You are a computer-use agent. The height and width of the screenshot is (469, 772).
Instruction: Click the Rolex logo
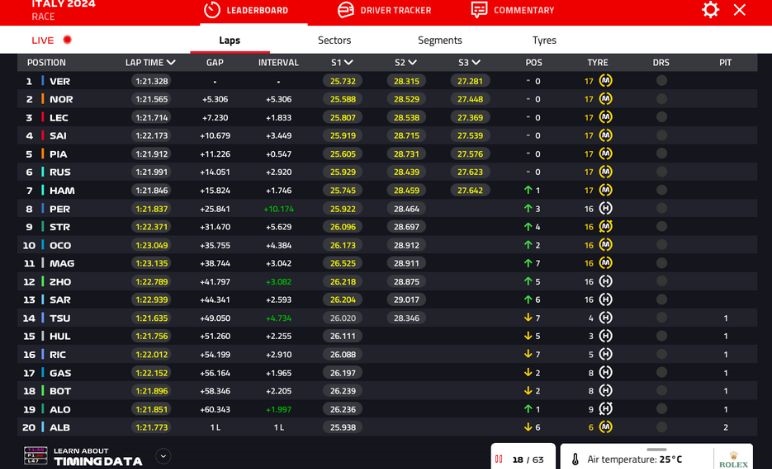[x=733, y=459]
